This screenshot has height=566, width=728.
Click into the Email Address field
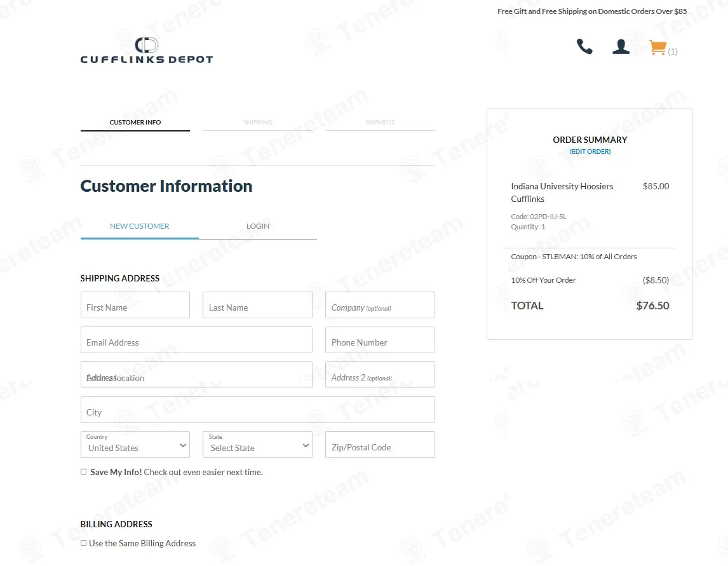(x=196, y=340)
